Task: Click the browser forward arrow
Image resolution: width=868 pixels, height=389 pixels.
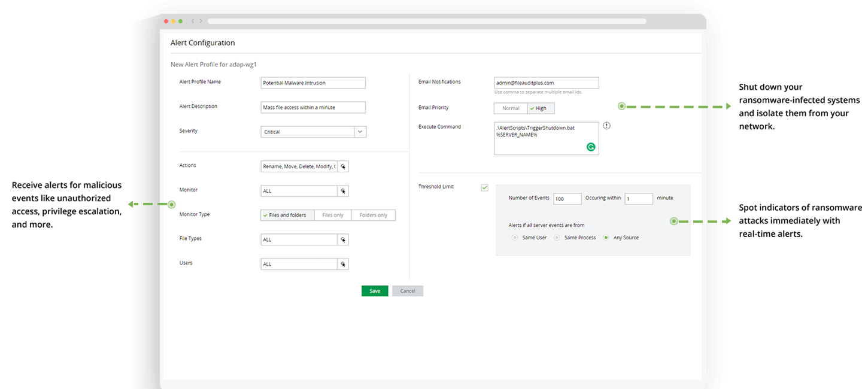Action: point(201,21)
